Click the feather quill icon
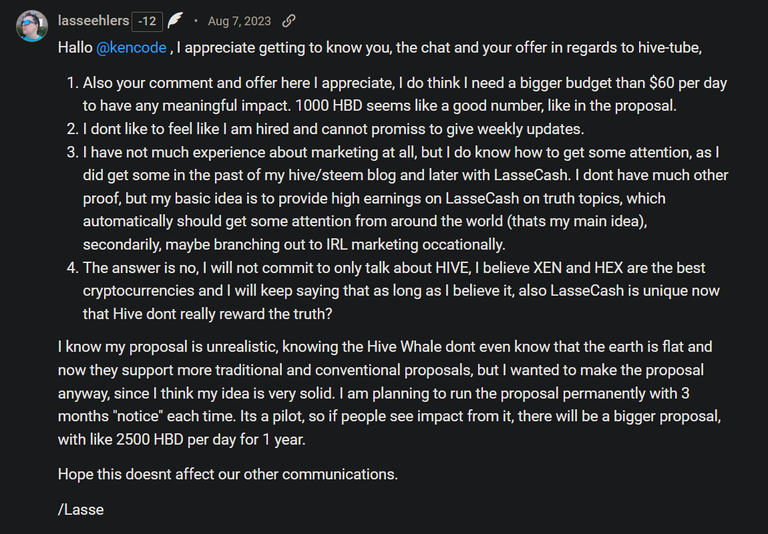The width and height of the screenshot is (768, 534). [175, 21]
